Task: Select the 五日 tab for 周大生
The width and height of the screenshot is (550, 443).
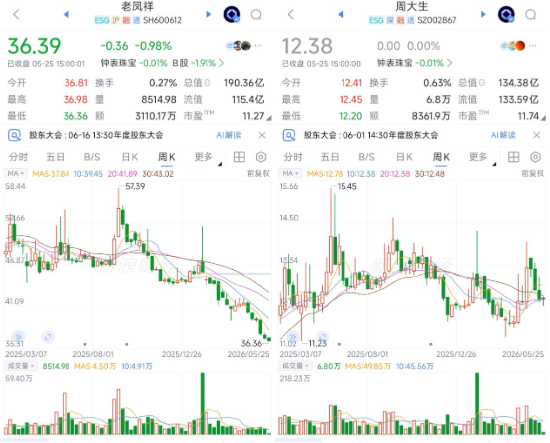Action: point(330,157)
